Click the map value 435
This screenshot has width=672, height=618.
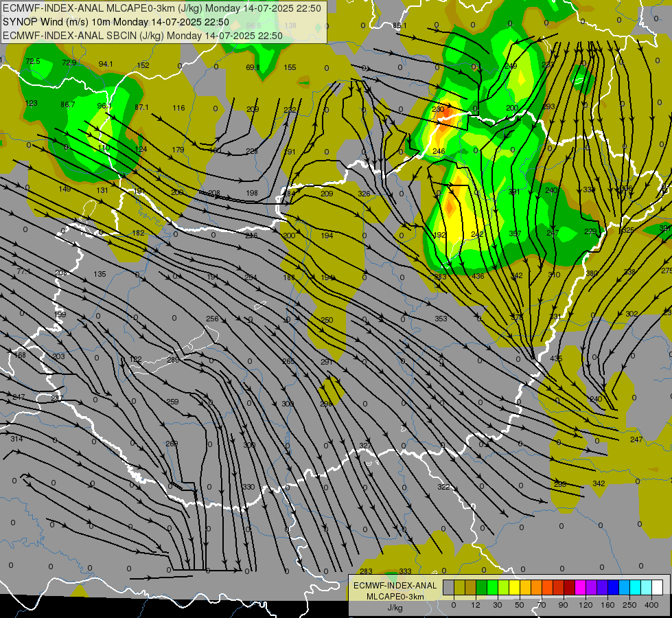pyautogui.click(x=556, y=358)
